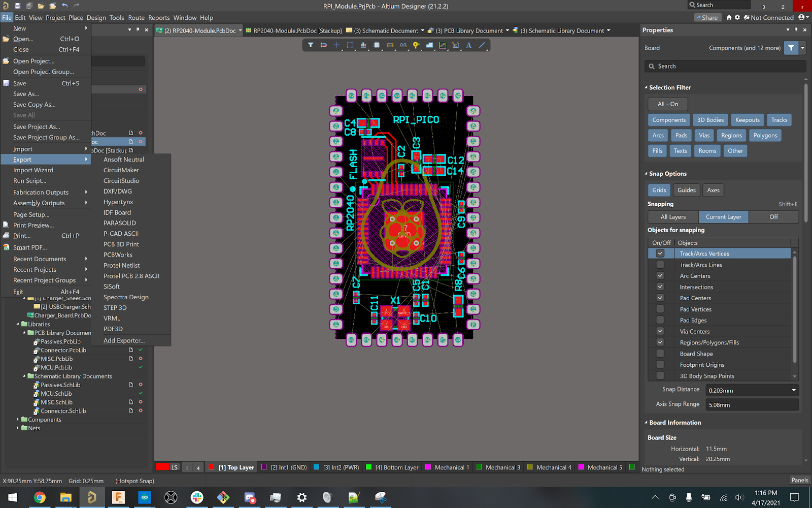Collapse the Selection Filter section

[646, 87]
